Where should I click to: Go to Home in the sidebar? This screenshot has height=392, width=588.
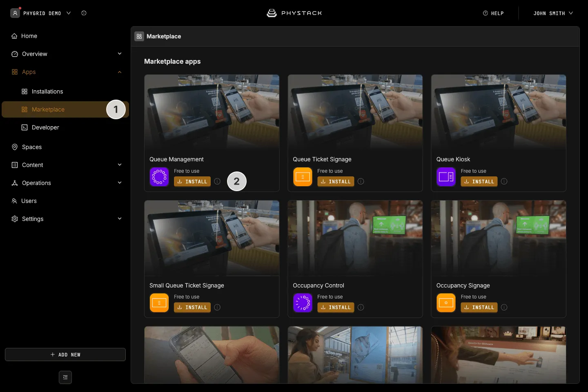(65, 36)
